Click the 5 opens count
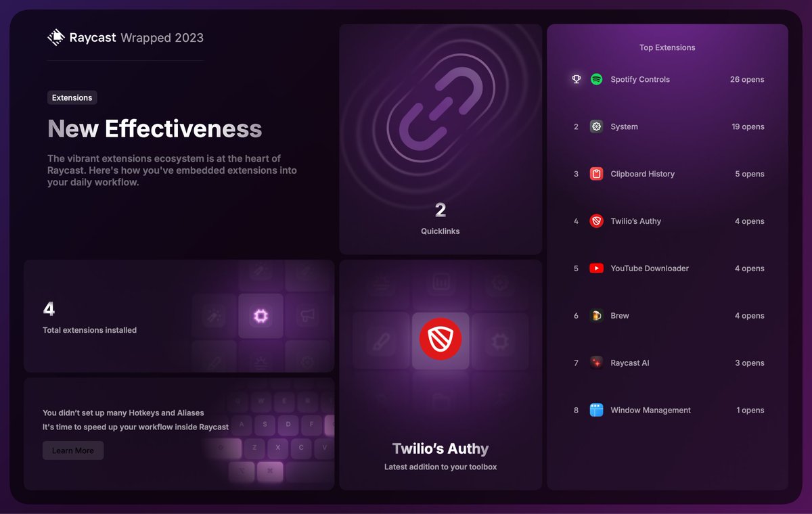This screenshot has width=812, height=514. pyautogui.click(x=750, y=174)
